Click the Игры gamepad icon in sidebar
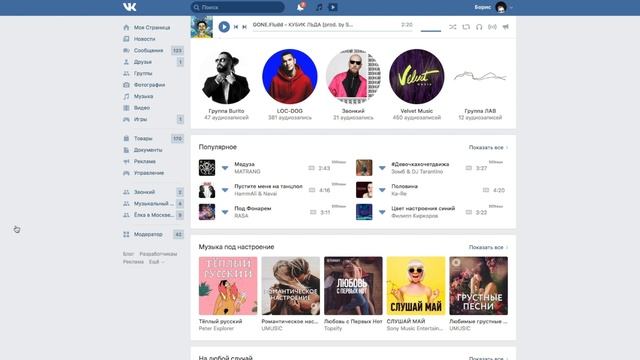The width and height of the screenshot is (640, 360). click(126, 119)
